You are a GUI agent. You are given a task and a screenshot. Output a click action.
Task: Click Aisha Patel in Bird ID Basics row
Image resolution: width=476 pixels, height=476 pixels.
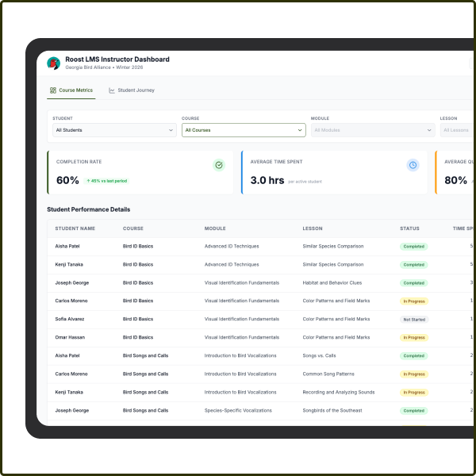coord(67,246)
